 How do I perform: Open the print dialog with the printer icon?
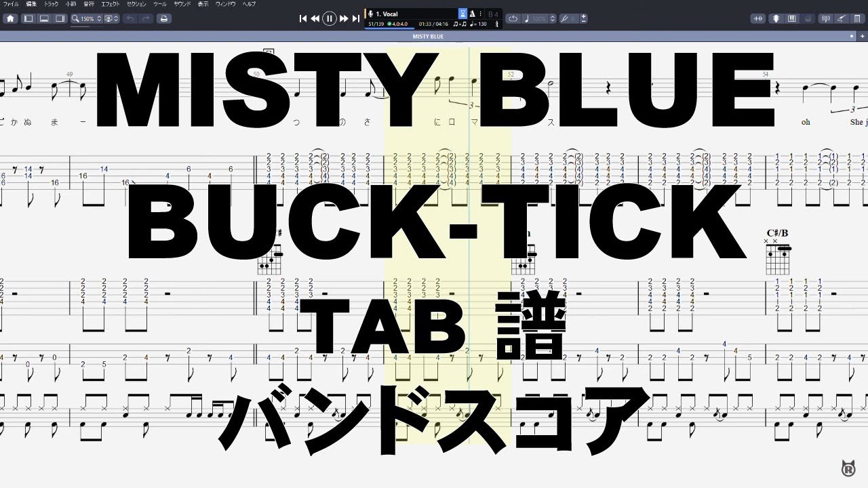coord(163,18)
